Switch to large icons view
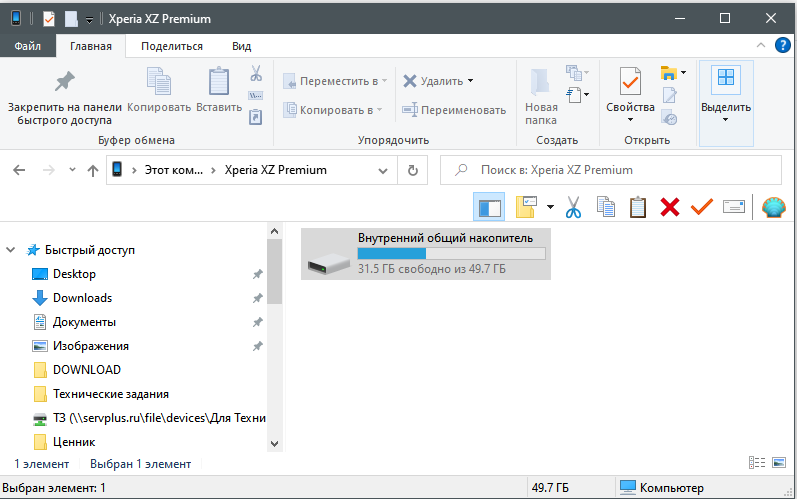Screen dimensions: 797x499 click(779, 462)
